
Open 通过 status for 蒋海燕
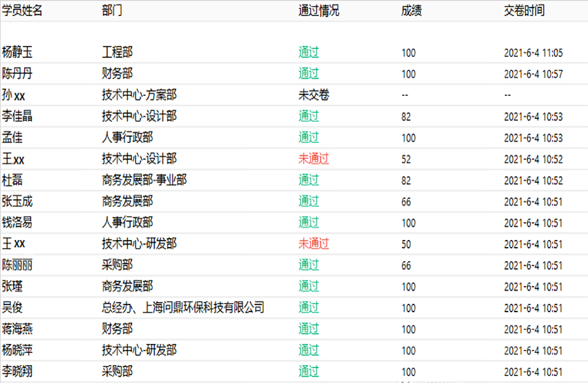[x=309, y=329]
